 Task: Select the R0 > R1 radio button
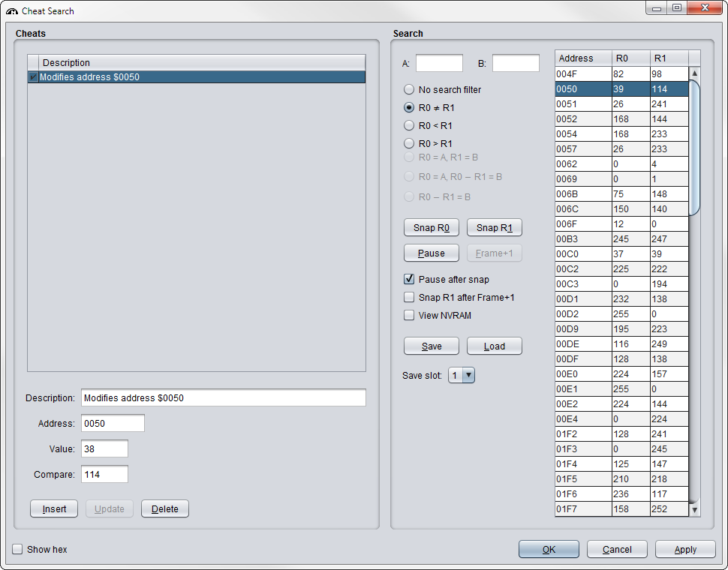click(409, 143)
